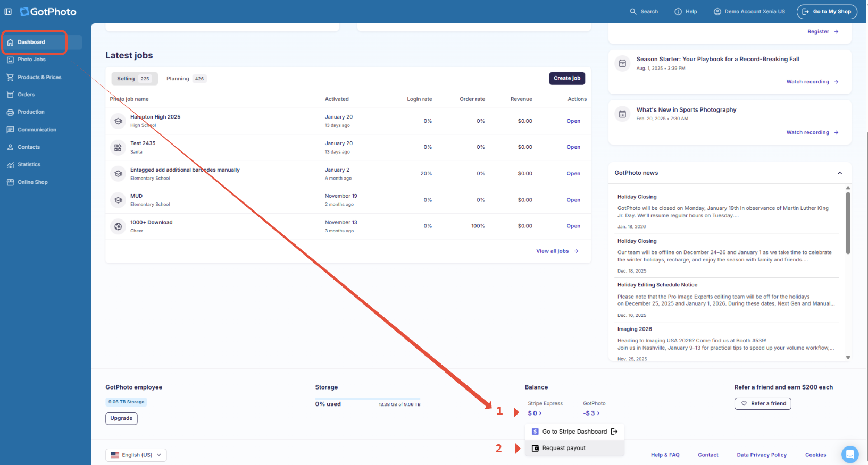Click the news panel scrollbar
The width and height of the screenshot is (868, 465).
click(x=848, y=223)
